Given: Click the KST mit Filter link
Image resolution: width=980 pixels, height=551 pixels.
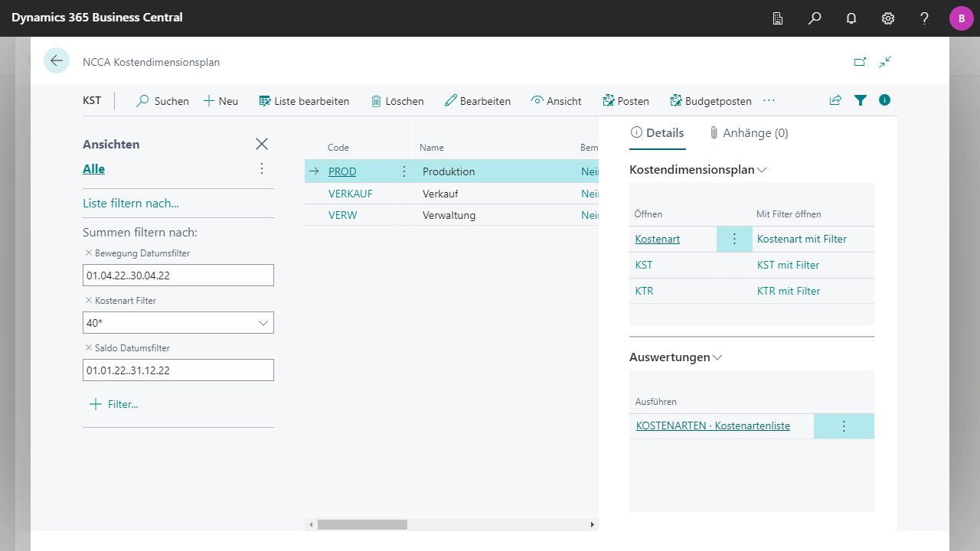Looking at the screenshot, I should (788, 265).
